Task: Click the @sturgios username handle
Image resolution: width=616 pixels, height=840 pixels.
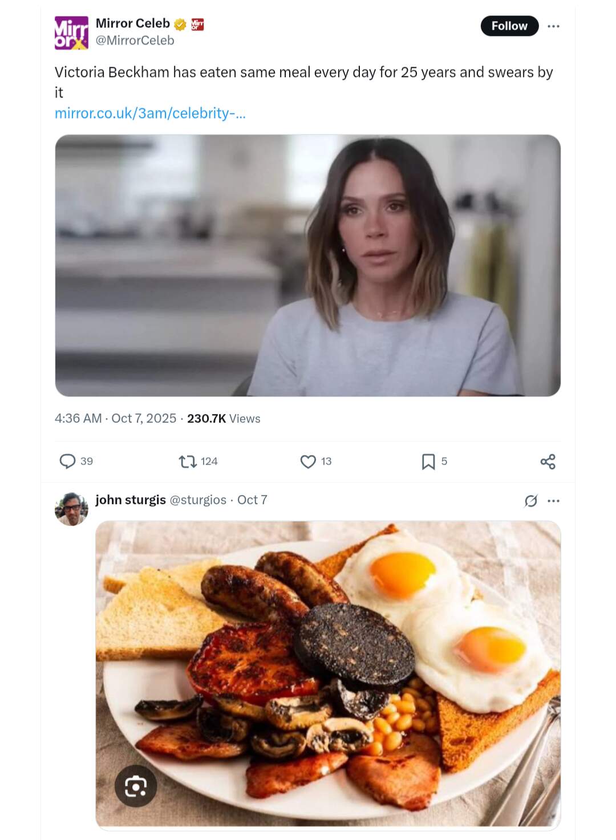Action: tap(198, 500)
